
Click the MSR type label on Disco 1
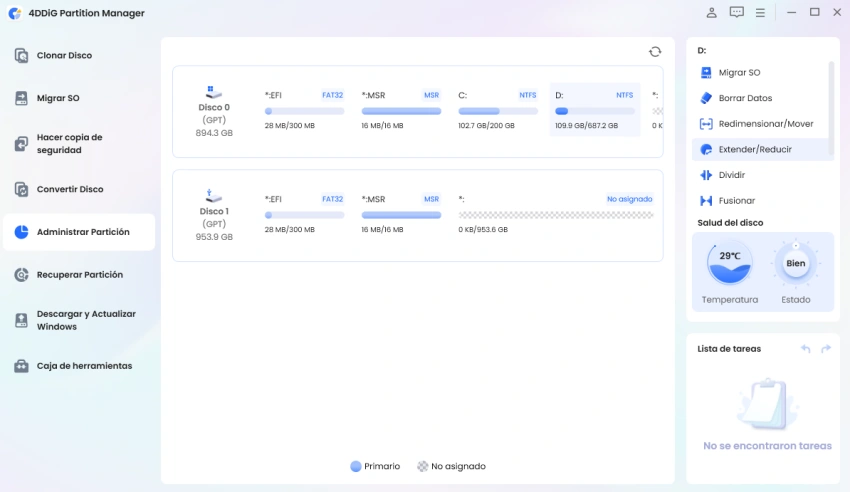point(432,199)
